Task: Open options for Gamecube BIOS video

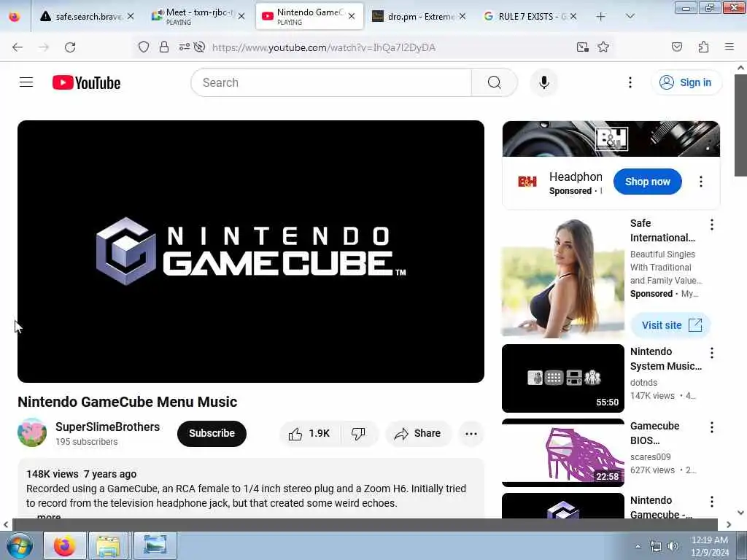Action: click(712, 427)
